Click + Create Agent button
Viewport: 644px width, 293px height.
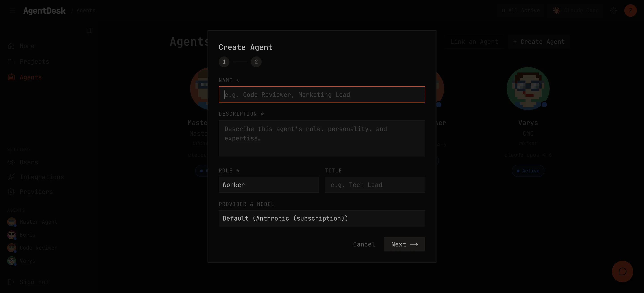(x=539, y=42)
